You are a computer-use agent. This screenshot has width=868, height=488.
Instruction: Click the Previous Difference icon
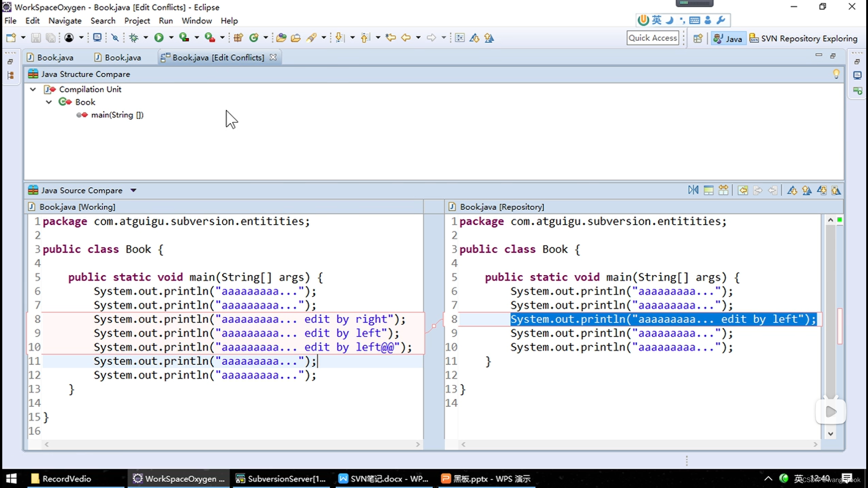(807, 190)
